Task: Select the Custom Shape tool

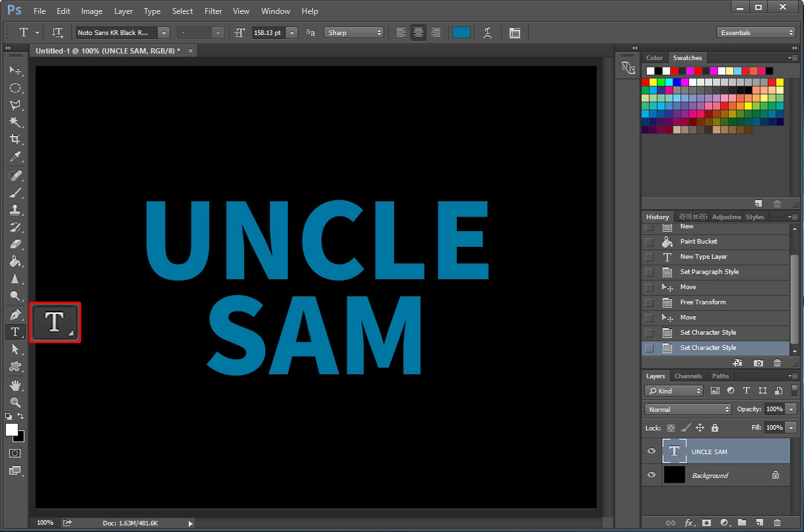Action: (x=15, y=366)
